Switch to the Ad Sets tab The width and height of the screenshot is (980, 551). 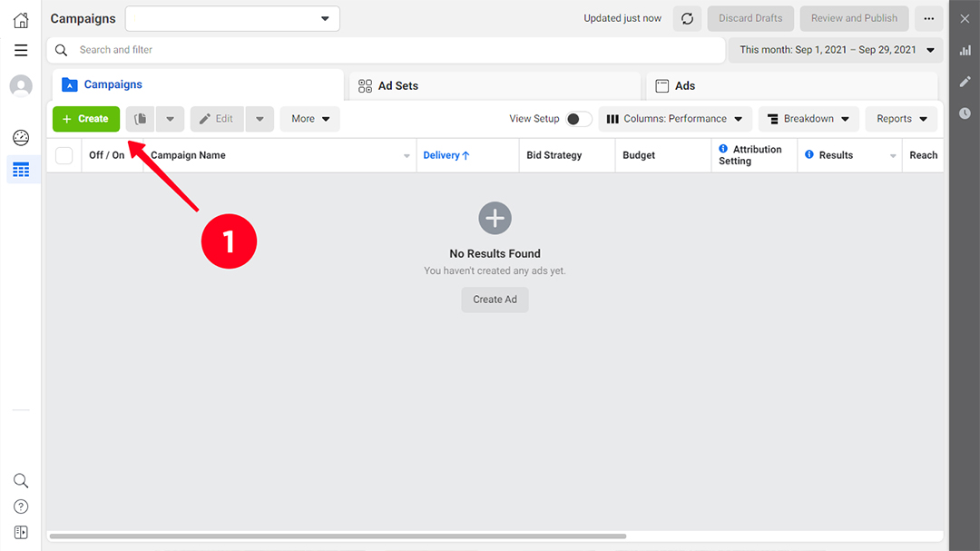[495, 86]
